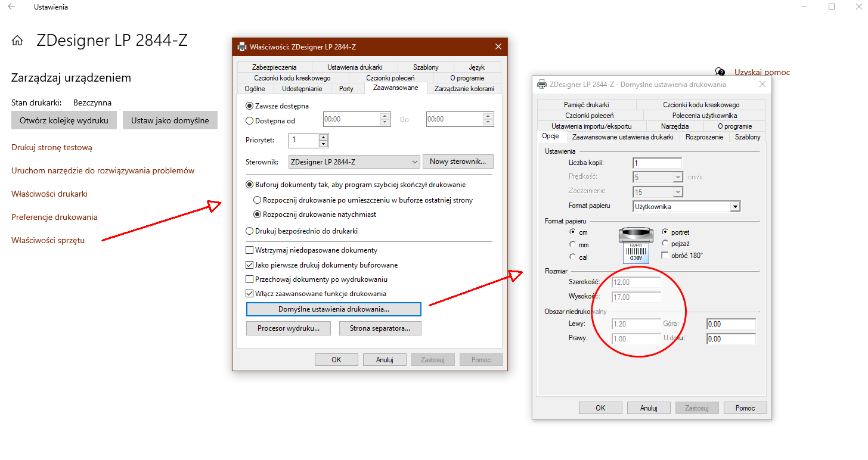Screen dimensions: 868x460
Task: Expand the Sterownik driver dropdown
Action: [x=415, y=161]
